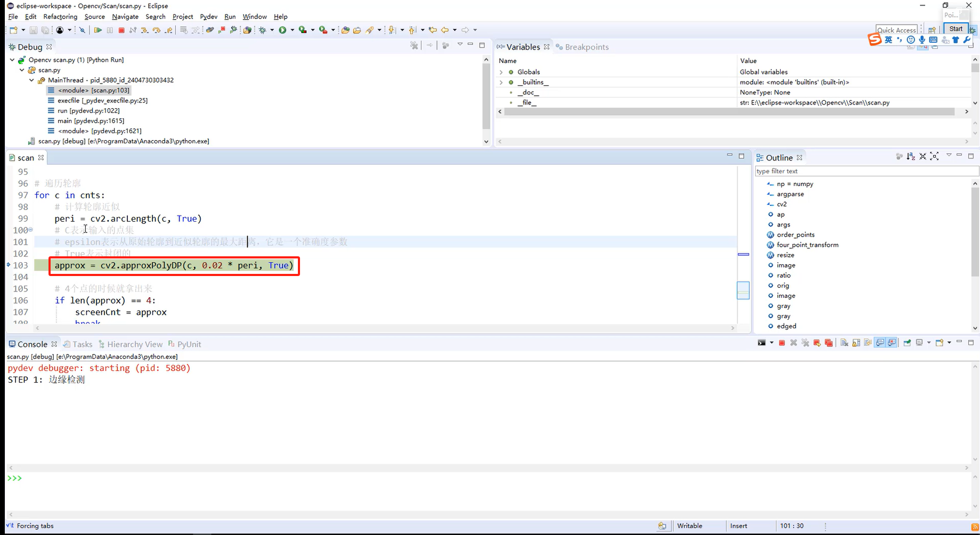This screenshot has width=980, height=535.
Task: Open the Navigate menu
Action: (125, 17)
